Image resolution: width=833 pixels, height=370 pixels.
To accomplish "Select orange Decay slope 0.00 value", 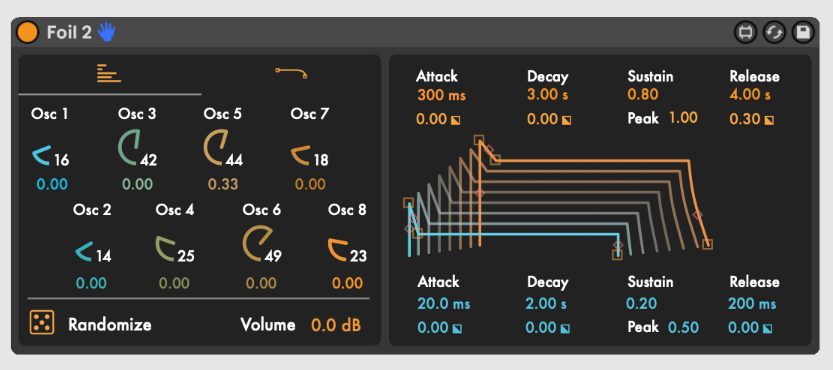I will click(x=542, y=119).
